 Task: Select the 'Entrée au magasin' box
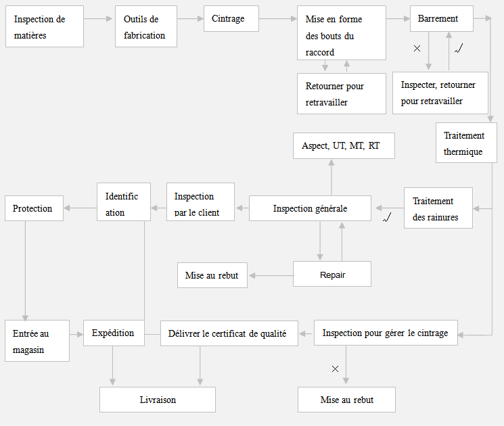click(x=37, y=341)
